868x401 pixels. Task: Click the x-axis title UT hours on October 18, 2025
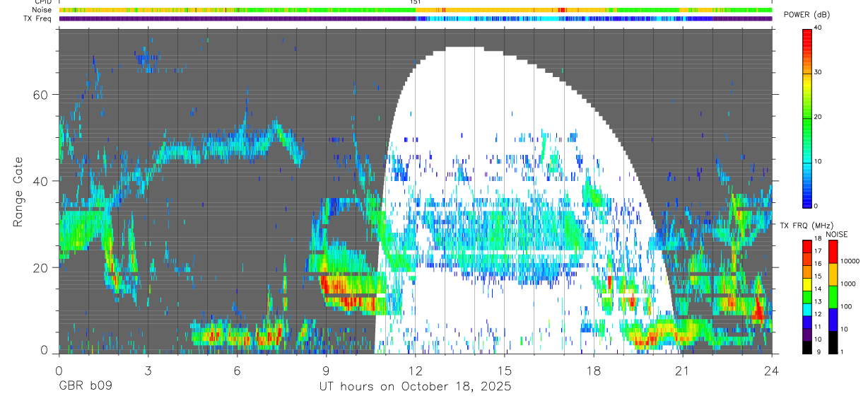pyautogui.click(x=415, y=386)
